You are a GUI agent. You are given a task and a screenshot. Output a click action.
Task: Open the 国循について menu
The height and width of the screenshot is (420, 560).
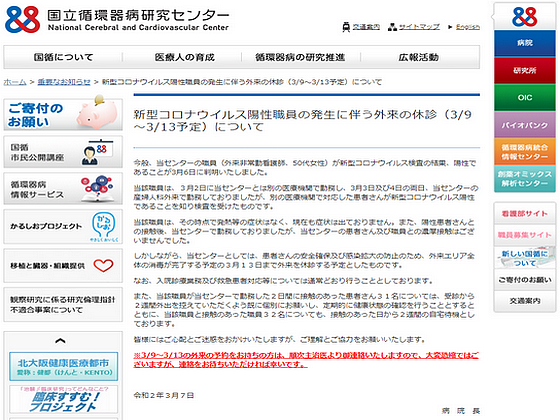(x=63, y=57)
